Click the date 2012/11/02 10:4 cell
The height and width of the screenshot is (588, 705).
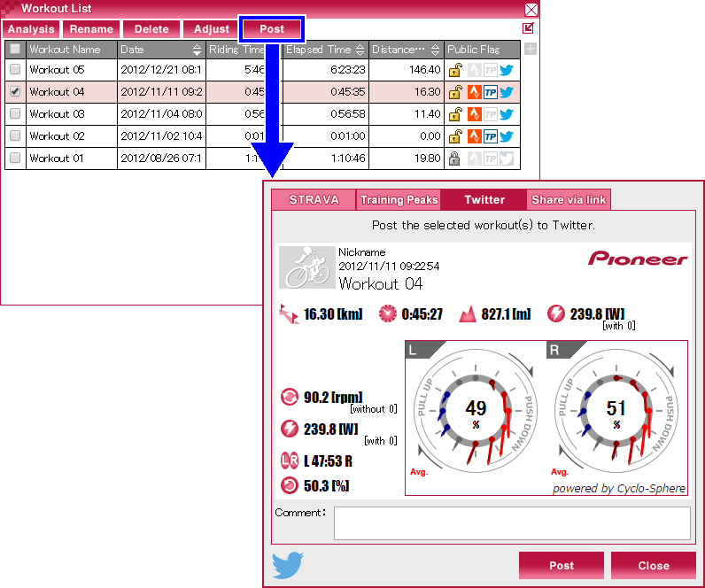161,135
